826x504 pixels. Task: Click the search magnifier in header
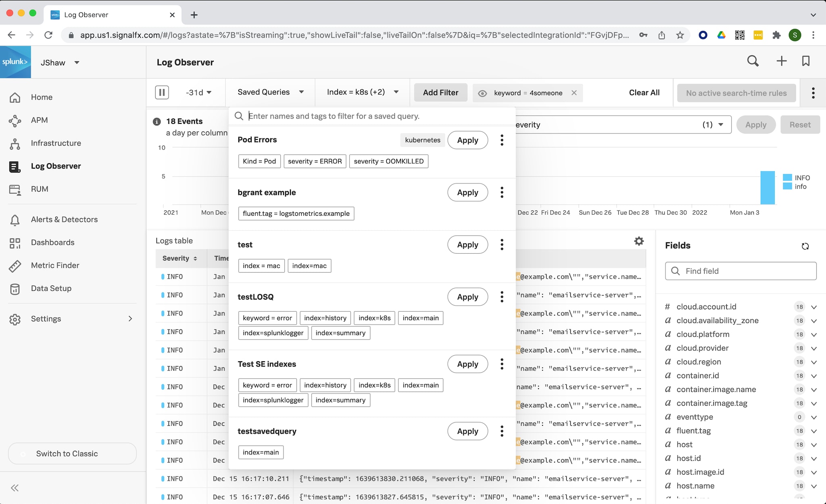[x=753, y=61]
